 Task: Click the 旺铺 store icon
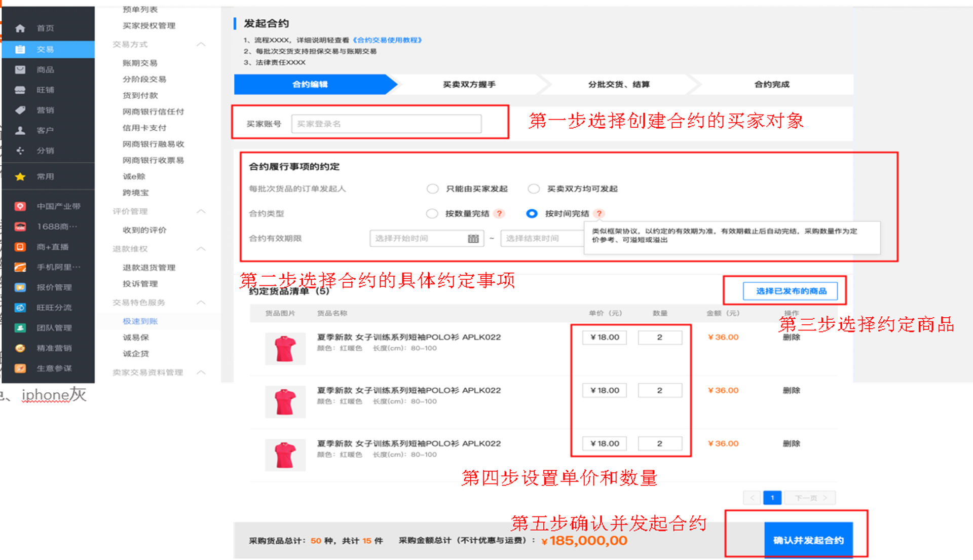pos(20,90)
